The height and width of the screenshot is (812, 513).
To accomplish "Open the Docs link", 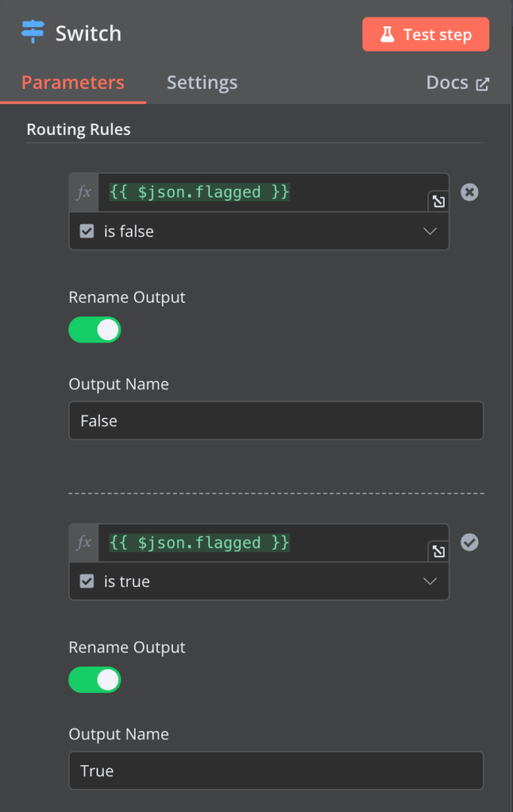I will [447, 82].
